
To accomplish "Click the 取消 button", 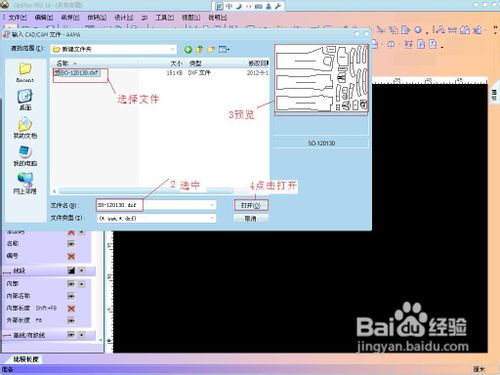I will point(251,219).
